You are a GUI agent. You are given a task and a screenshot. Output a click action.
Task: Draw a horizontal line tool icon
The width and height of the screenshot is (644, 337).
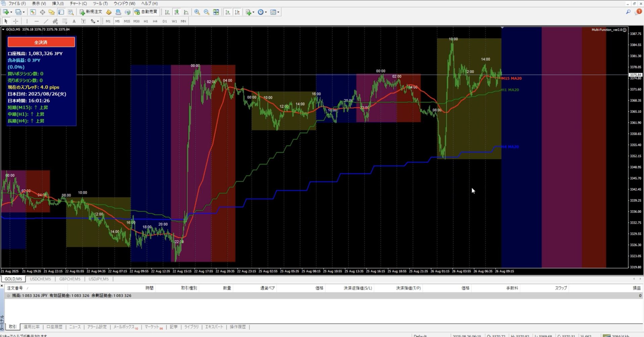coord(37,21)
